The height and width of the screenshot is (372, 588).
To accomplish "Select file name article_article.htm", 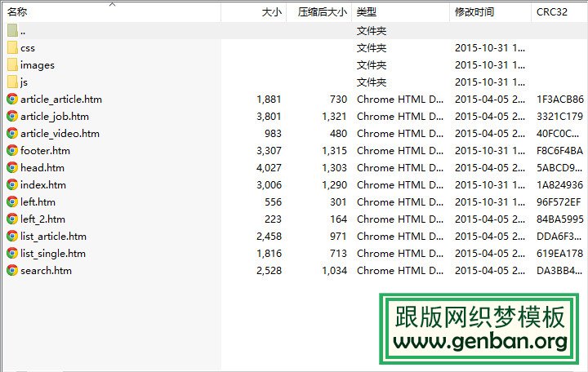I will pos(61,100).
